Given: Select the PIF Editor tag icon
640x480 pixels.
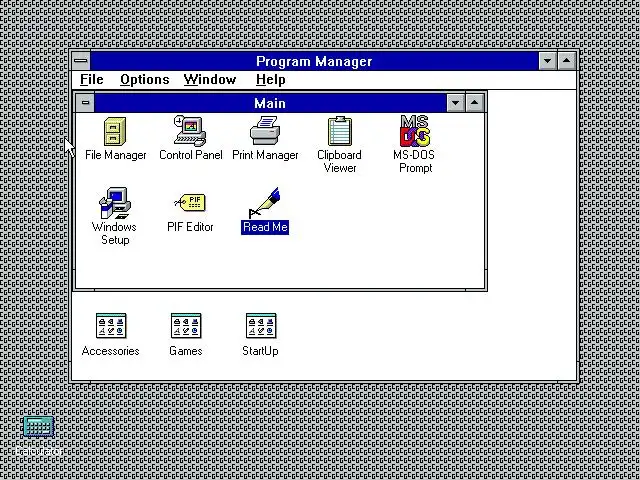Looking at the screenshot, I should [x=190, y=202].
